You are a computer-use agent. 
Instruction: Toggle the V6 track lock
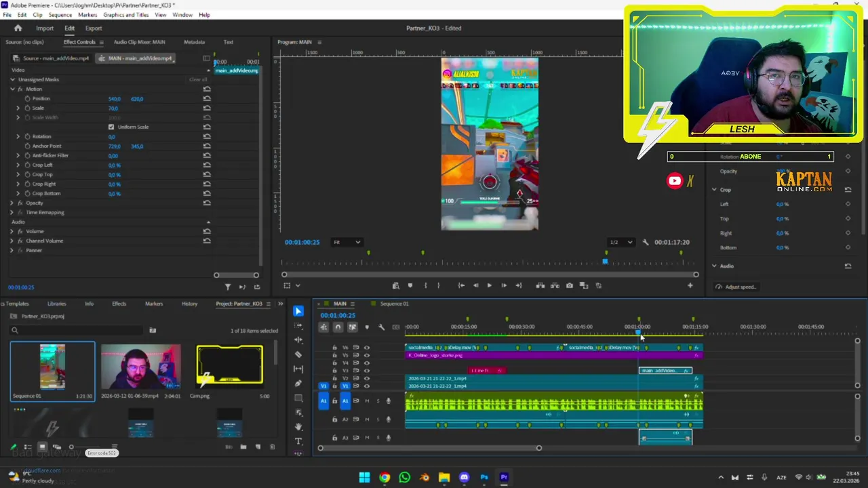tap(334, 348)
